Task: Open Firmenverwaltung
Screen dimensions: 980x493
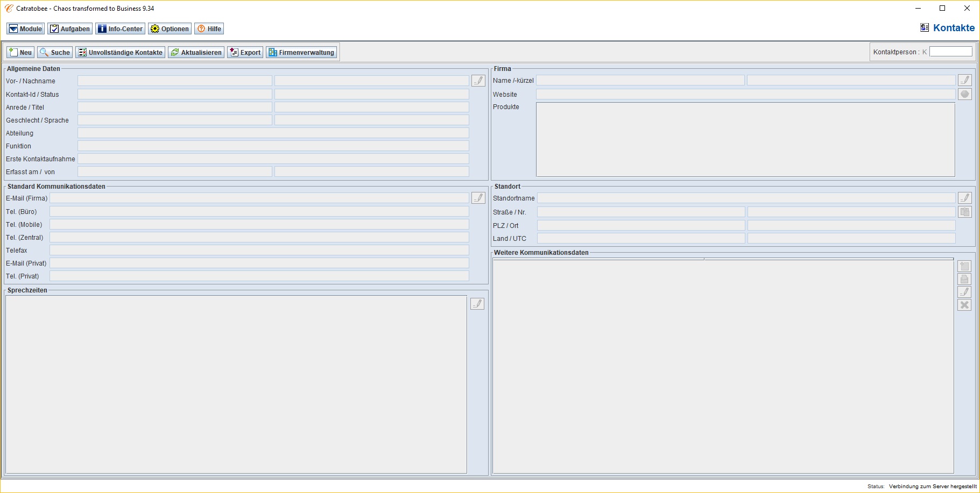Action: (x=301, y=53)
